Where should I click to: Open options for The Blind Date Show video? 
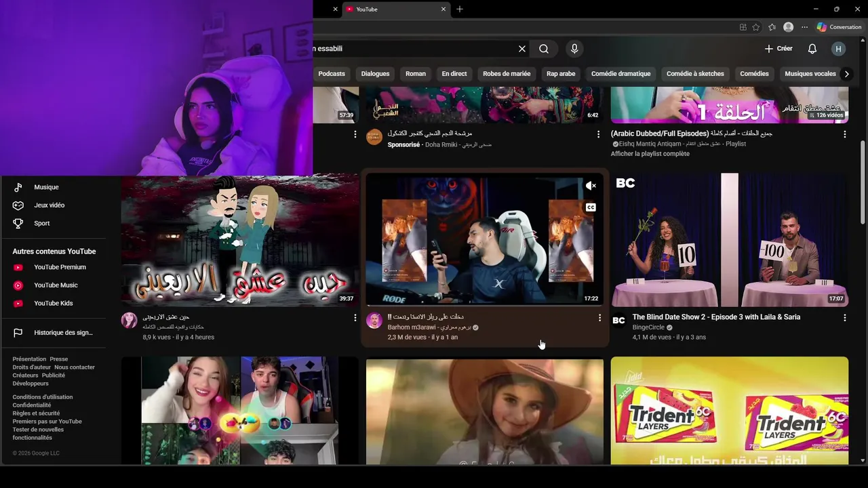844,317
